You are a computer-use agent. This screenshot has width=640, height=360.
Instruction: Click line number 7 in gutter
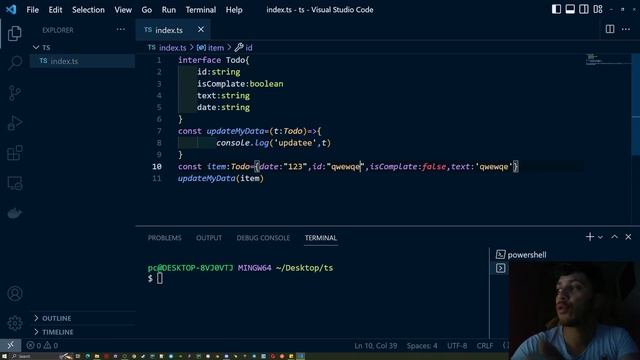coord(159,131)
